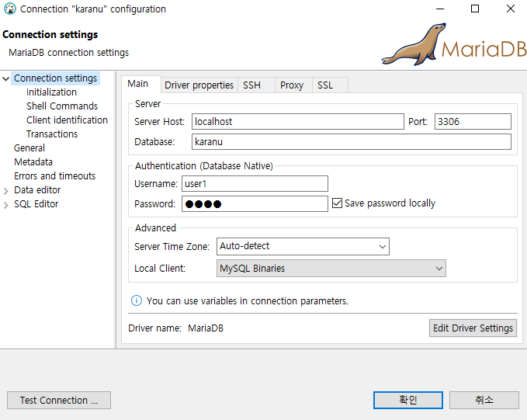
Task: Click the info icon beside variables hint
Action: click(x=136, y=300)
